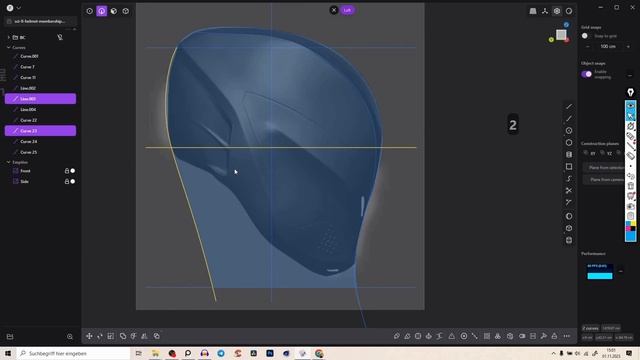
Task: Toggle the hidden icon on BC group
Action: (60, 37)
